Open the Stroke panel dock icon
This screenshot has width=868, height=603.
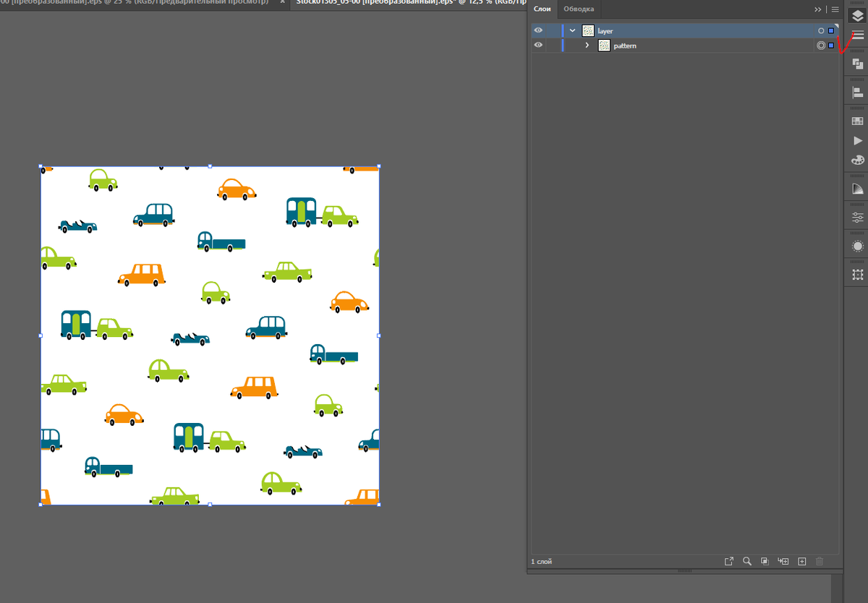pos(858,35)
